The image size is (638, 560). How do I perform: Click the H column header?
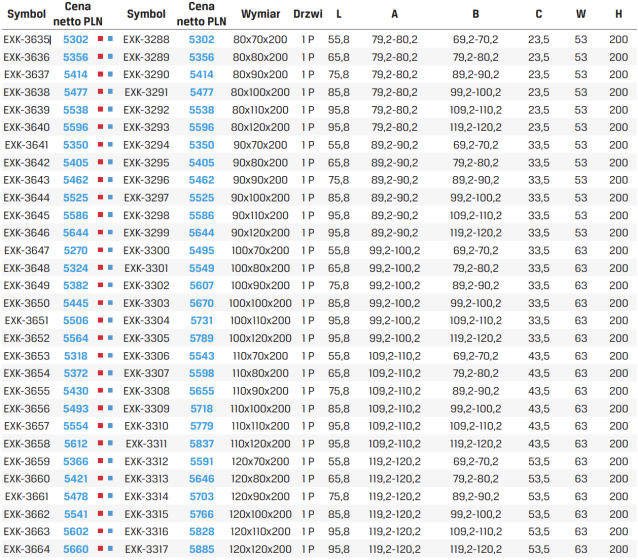click(618, 14)
